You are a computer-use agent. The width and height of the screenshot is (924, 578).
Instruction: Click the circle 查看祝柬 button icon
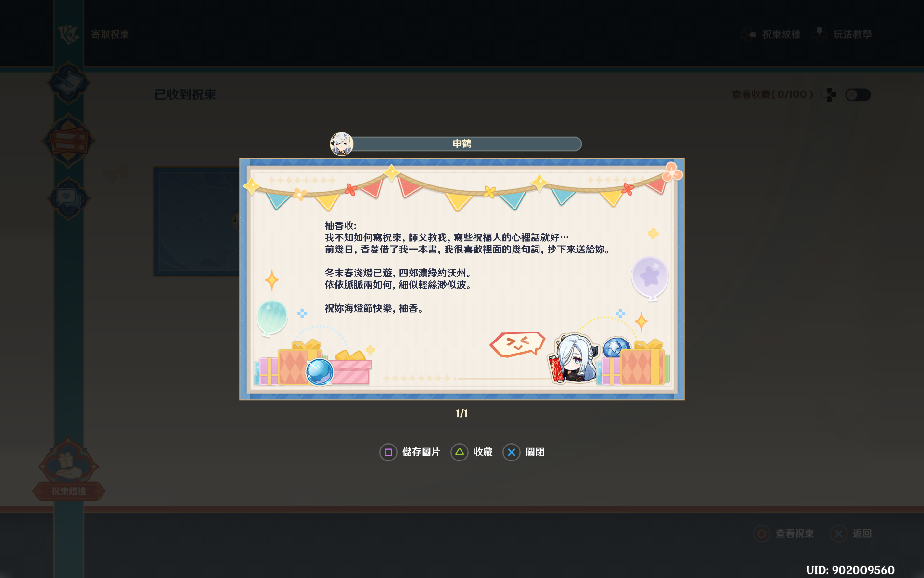coord(761,534)
